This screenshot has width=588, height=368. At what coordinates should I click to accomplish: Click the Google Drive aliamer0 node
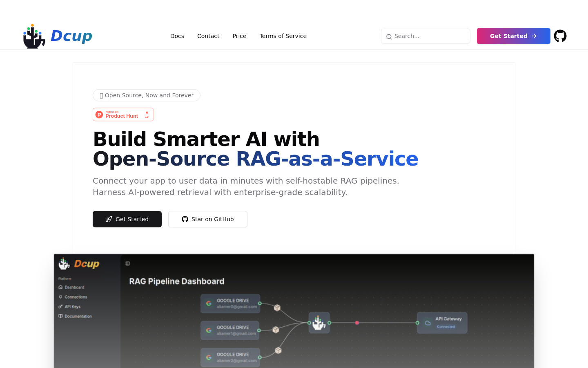click(230, 303)
